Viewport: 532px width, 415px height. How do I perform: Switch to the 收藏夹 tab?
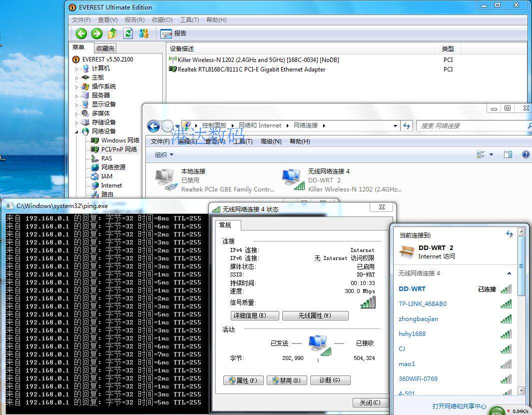coord(105,48)
